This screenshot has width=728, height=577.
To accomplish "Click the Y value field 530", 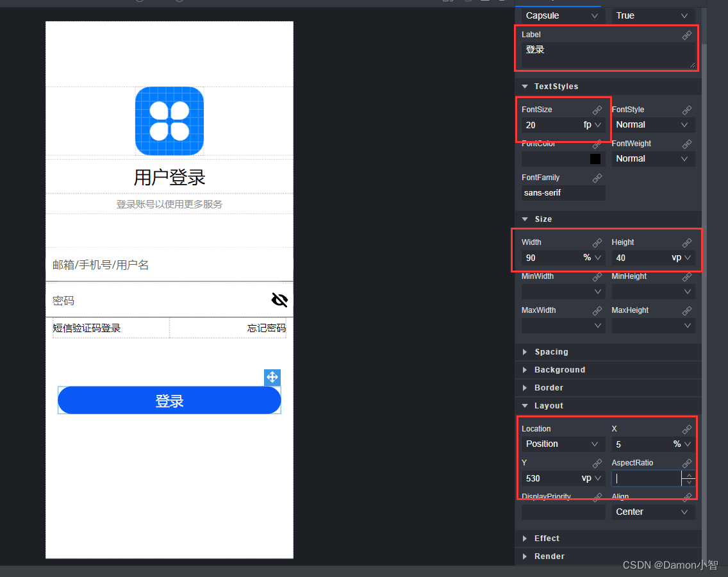I will point(550,478).
